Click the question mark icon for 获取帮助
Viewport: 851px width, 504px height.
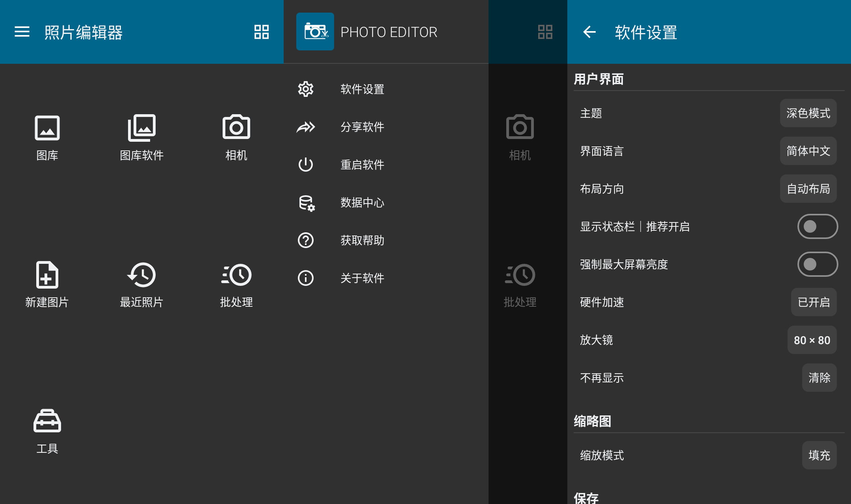[306, 240]
